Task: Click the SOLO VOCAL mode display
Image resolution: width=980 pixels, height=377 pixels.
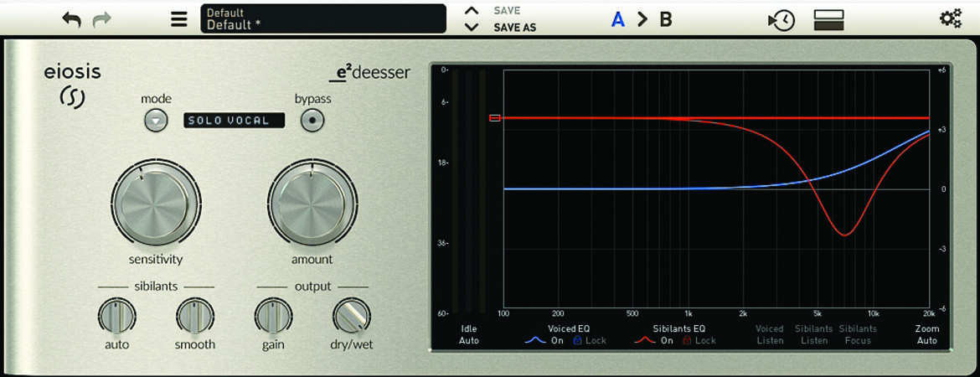Action: 234,120
